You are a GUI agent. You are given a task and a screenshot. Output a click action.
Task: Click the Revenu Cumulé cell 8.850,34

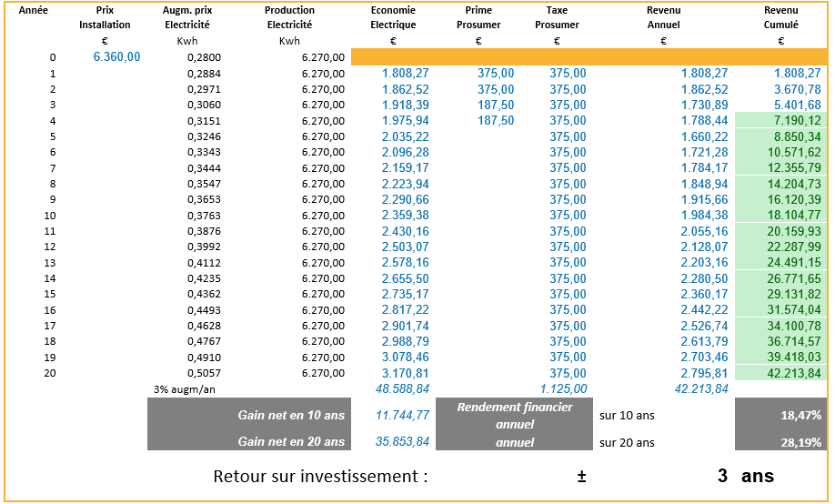pos(781,136)
